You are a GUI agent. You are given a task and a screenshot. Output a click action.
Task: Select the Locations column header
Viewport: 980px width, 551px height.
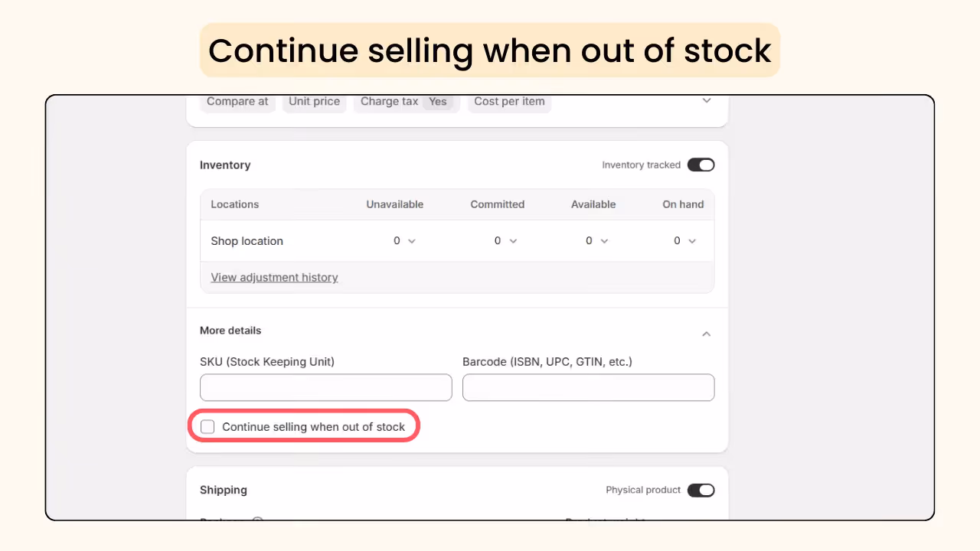click(235, 204)
